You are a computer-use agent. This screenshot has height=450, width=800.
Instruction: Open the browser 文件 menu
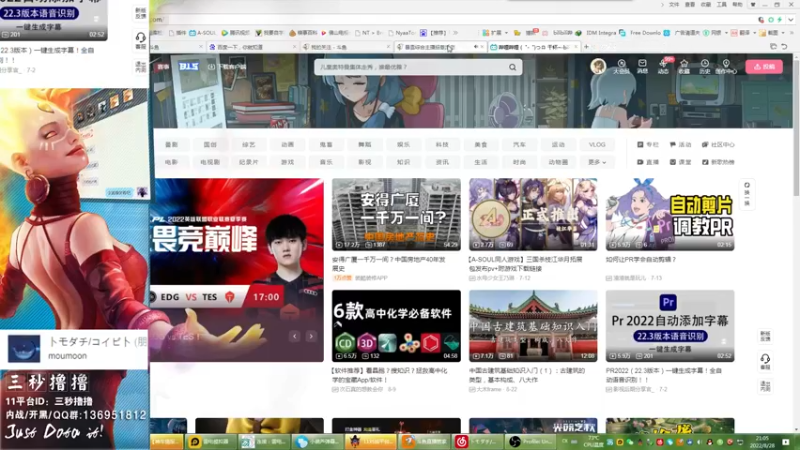pos(674,5)
